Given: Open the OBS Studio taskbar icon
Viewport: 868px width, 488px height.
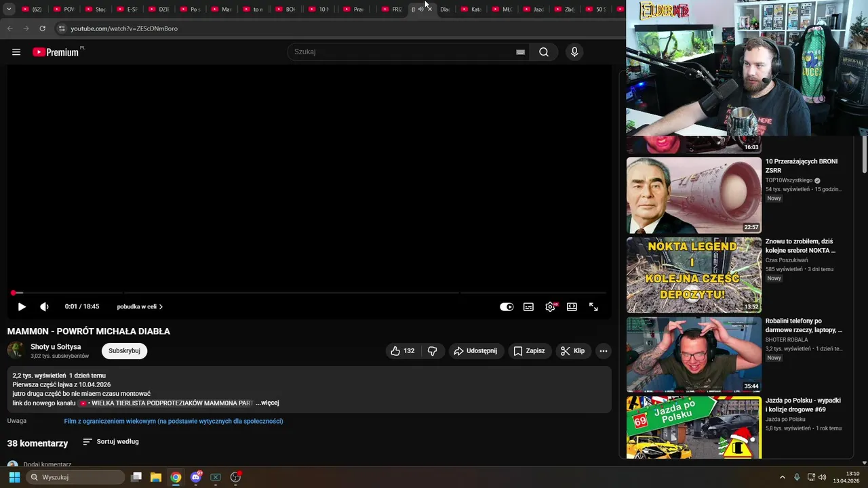Looking at the screenshot, I should [235, 477].
